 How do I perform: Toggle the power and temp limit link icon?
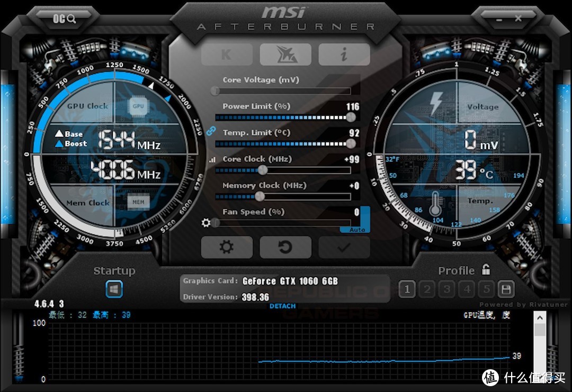tap(211, 131)
